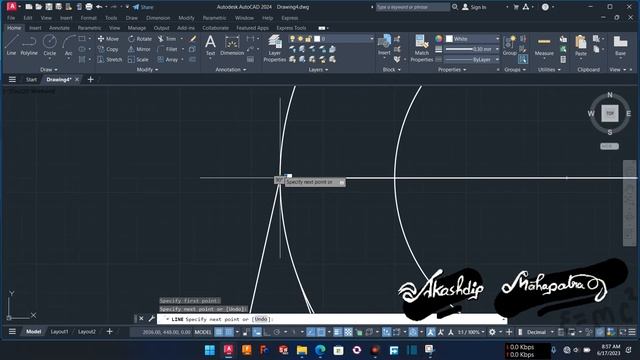The width and height of the screenshot is (640, 360).
Task: Toggle MODEL space button in status bar
Action: [203, 332]
